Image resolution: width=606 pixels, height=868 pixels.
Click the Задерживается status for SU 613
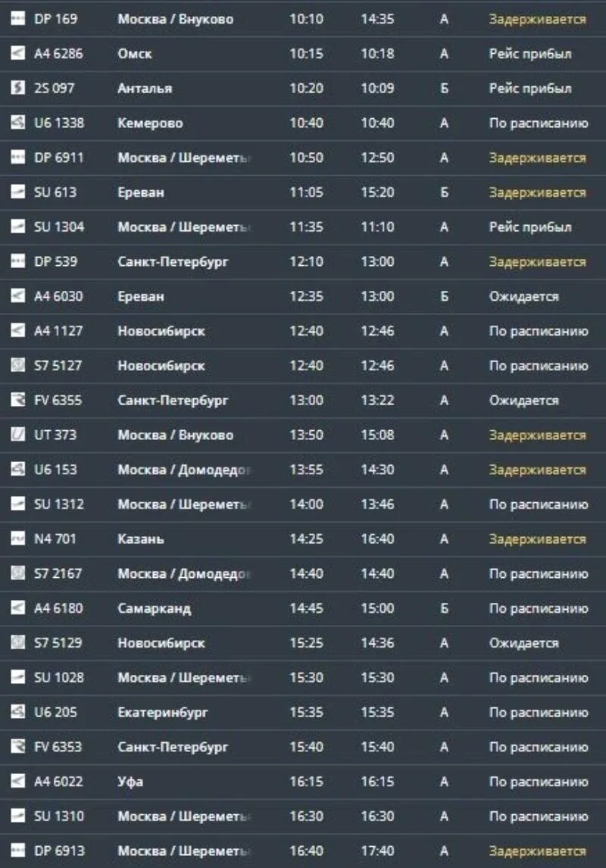tap(537, 192)
